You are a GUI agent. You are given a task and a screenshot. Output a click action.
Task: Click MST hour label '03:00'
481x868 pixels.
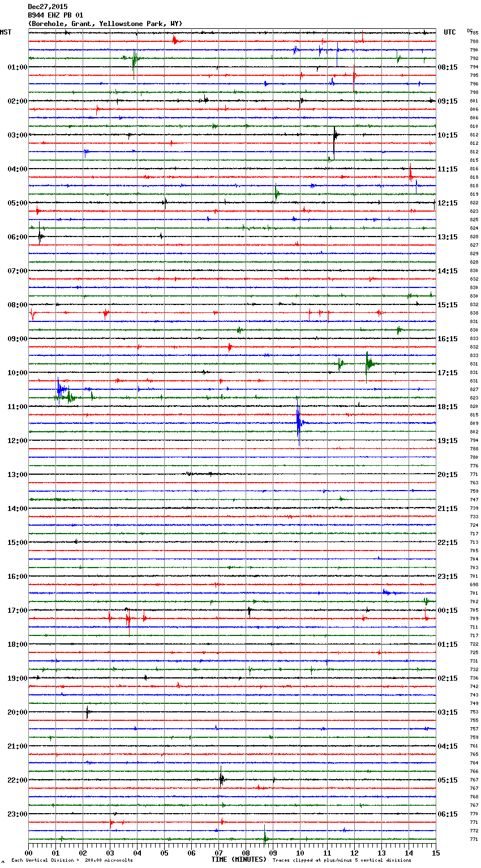tap(18, 135)
